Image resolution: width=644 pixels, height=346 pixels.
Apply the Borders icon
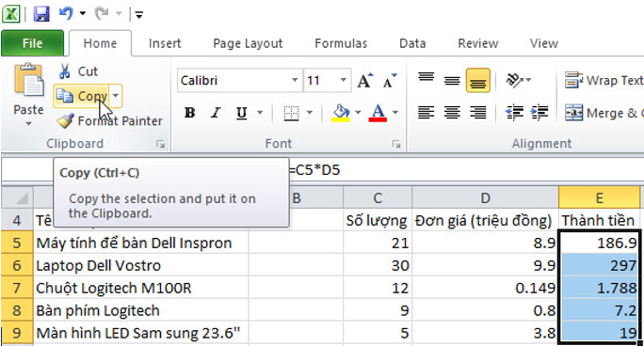click(291, 113)
